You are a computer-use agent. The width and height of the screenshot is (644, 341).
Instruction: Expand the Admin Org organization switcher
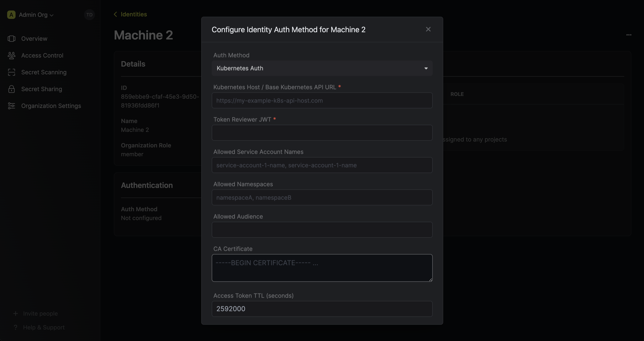pyautogui.click(x=36, y=15)
